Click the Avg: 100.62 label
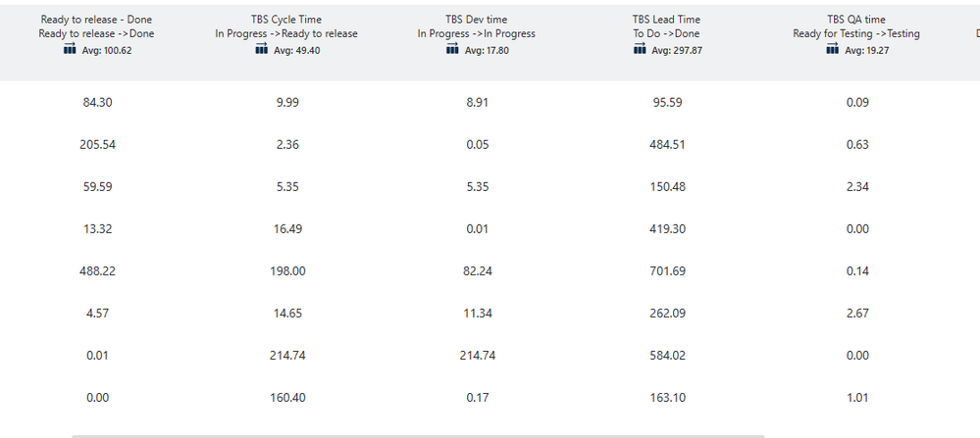The image size is (980, 438). [x=105, y=51]
